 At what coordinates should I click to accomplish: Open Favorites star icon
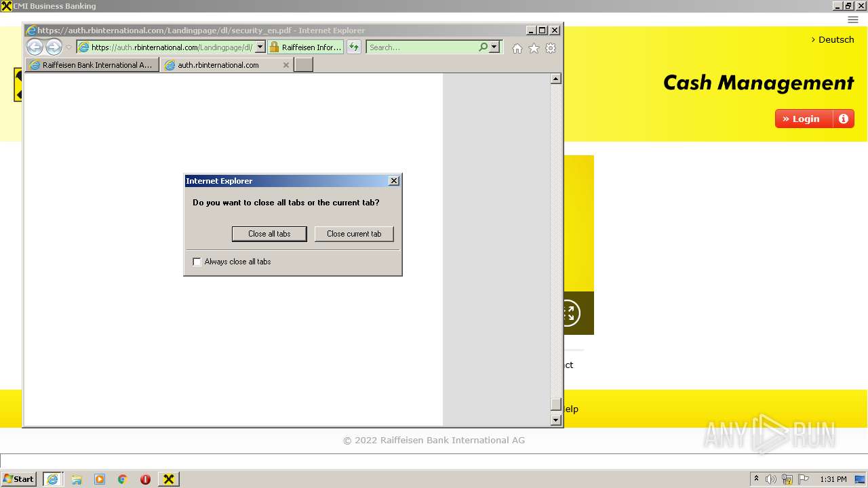coord(534,48)
